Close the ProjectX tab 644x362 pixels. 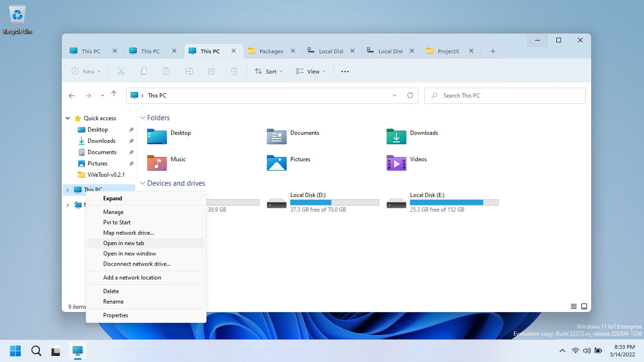click(x=471, y=51)
